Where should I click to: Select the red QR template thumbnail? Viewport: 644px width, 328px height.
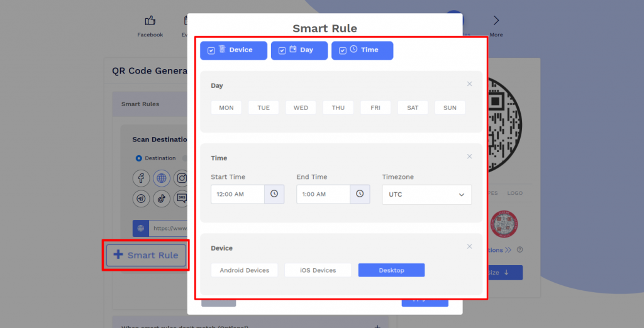click(x=504, y=224)
